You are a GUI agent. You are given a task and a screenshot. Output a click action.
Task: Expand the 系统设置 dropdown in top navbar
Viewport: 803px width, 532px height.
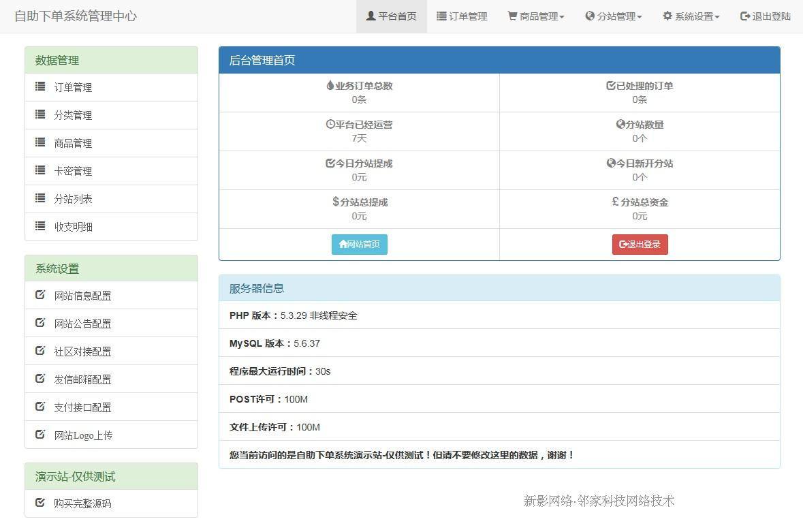pyautogui.click(x=690, y=16)
